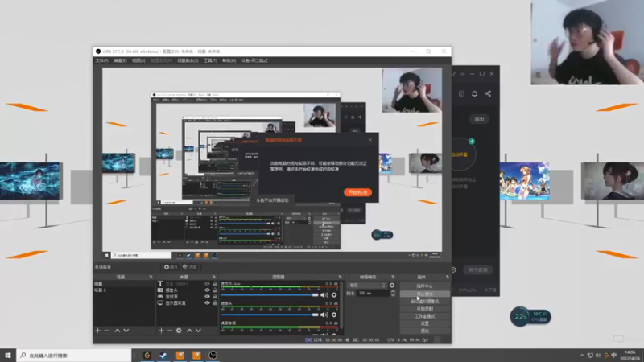
Task: Click the share icon in streaming companion window
Action: point(488,93)
